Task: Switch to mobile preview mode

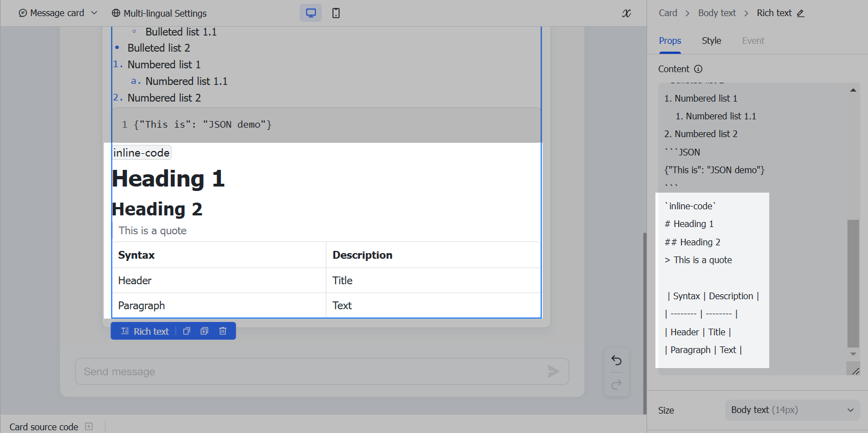Action: pos(336,13)
